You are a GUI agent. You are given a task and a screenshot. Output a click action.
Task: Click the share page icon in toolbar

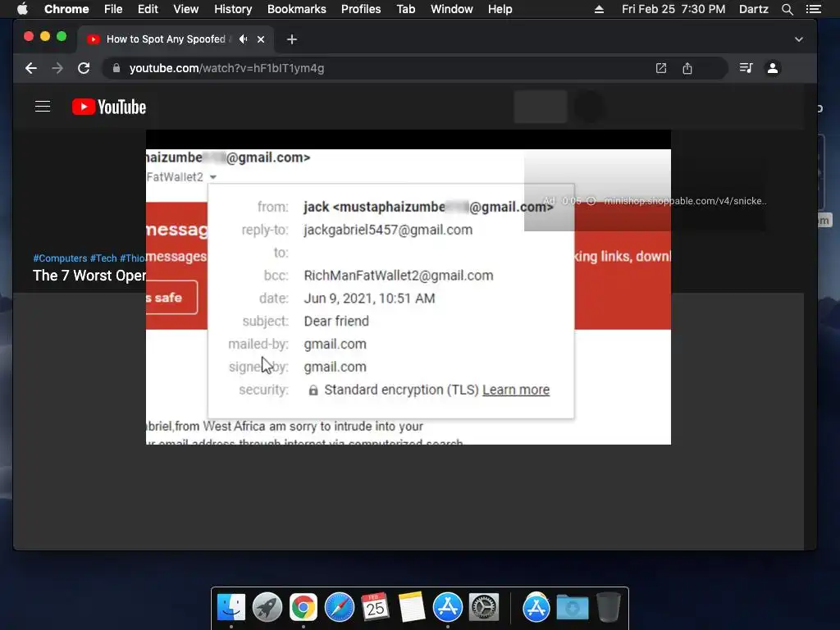pos(687,68)
